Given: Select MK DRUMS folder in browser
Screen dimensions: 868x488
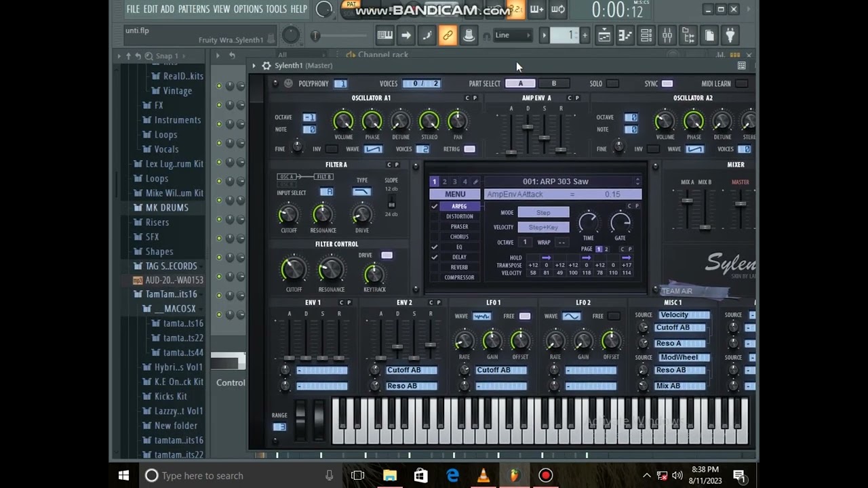Looking at the screenshot, I should [x=167, y=207].
